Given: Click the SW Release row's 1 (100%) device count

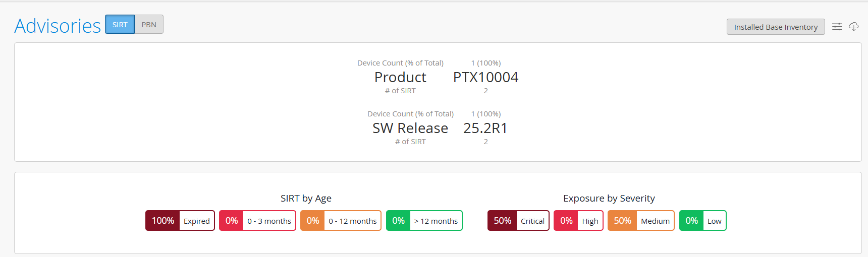Looking at the screenshot, I should pyautogui.click(x=486, y=114).
